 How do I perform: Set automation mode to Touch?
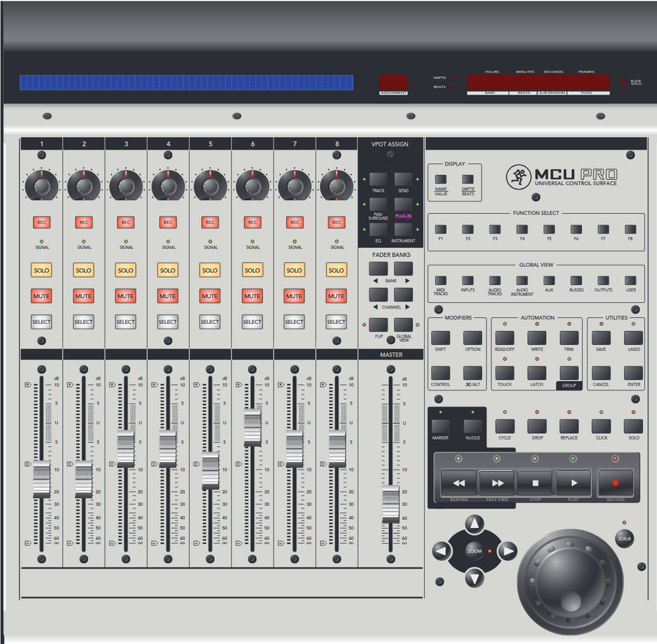[x=505, y=373]
